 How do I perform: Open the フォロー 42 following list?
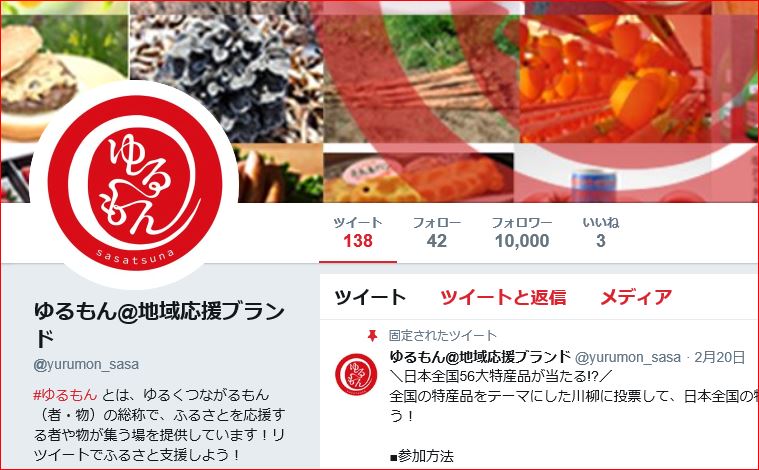pyautogui.click(x=437, y=232)
